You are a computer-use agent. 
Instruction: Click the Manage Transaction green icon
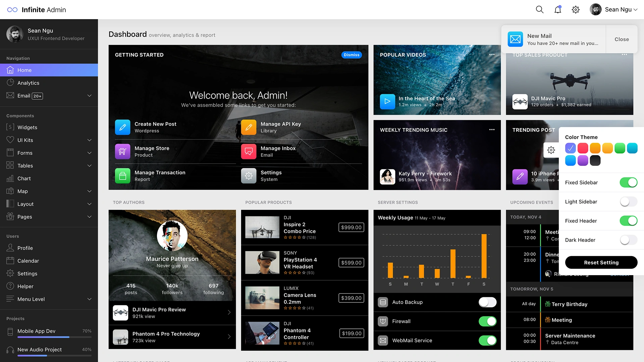point(123,176)
